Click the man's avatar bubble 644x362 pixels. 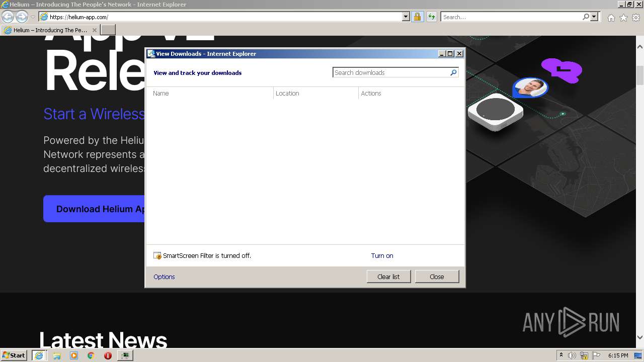pyautogui.click(x=530, y=88)
